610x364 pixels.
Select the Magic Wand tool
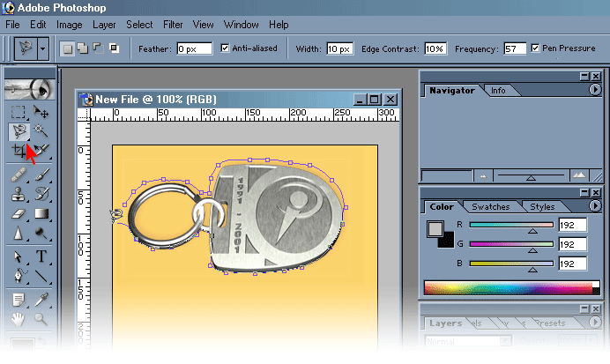coord(41,131)
